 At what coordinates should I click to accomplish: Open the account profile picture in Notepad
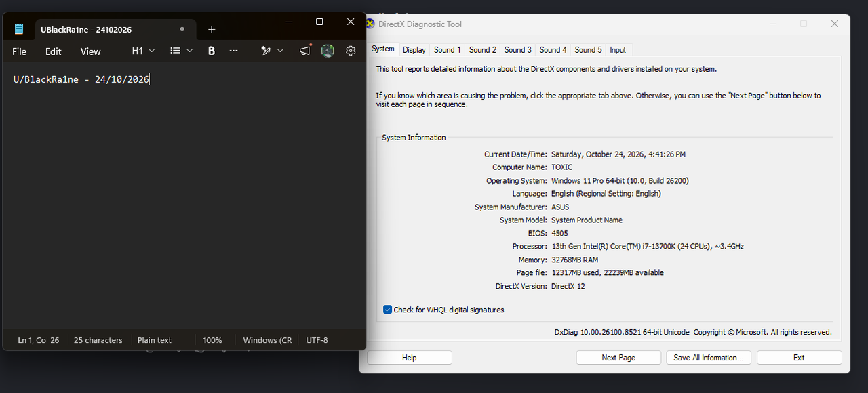coord(328,51)
